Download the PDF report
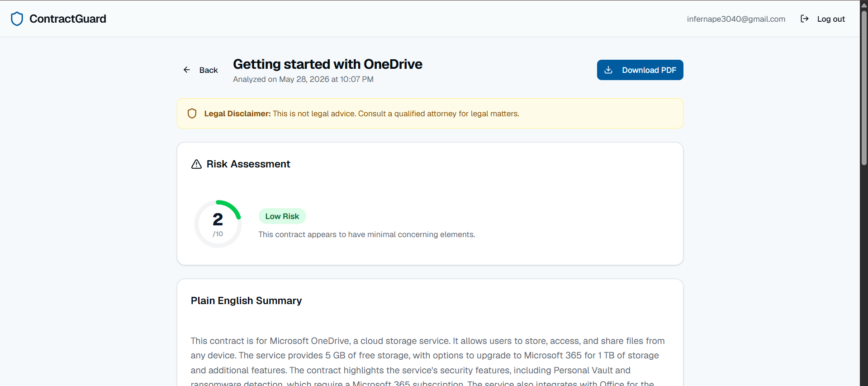Viewport: 868px width, 386px height. click(x=640, y=70)
